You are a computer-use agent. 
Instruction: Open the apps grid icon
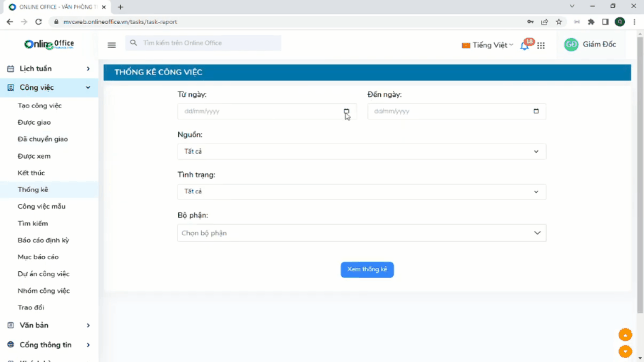coord(541,45)
